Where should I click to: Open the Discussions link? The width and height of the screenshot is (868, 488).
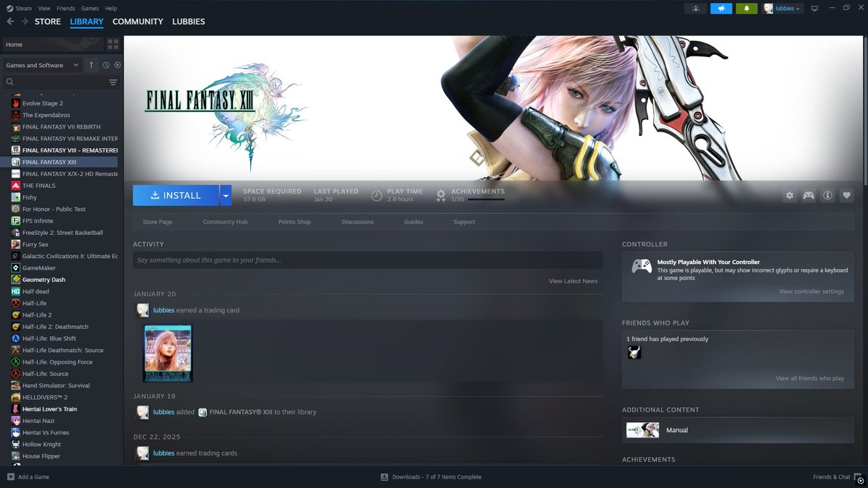[357, 222]
